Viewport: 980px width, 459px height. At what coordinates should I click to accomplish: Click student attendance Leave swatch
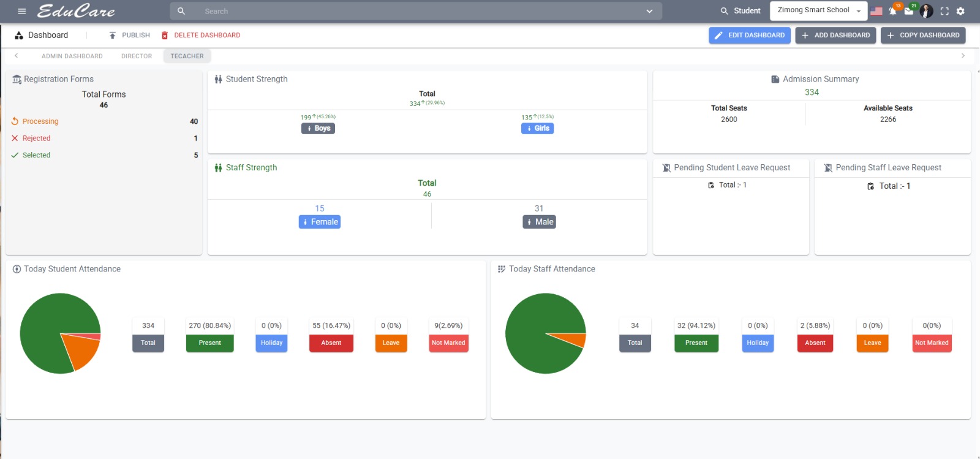click(x=391, y=343)
